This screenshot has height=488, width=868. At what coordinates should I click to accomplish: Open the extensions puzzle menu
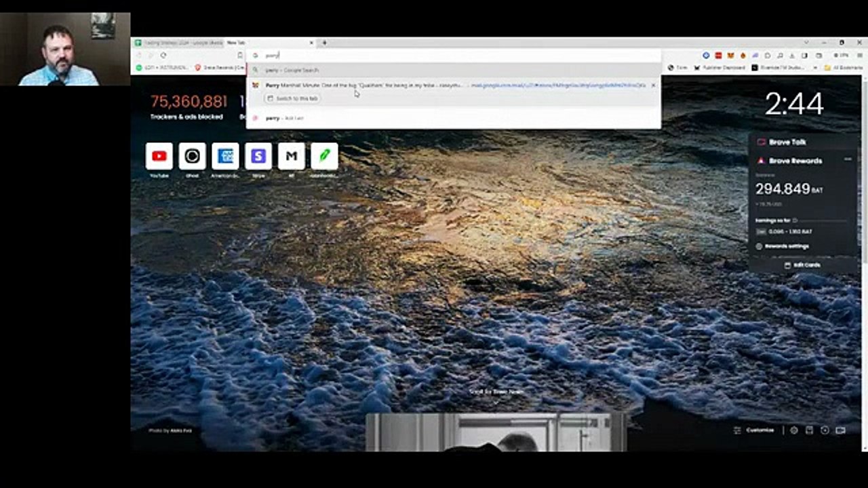pyautogui.click(x=768, y=55)
